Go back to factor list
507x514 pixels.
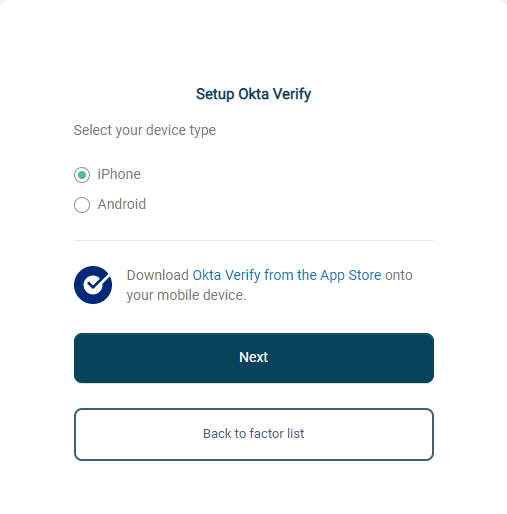click(254, 434)
